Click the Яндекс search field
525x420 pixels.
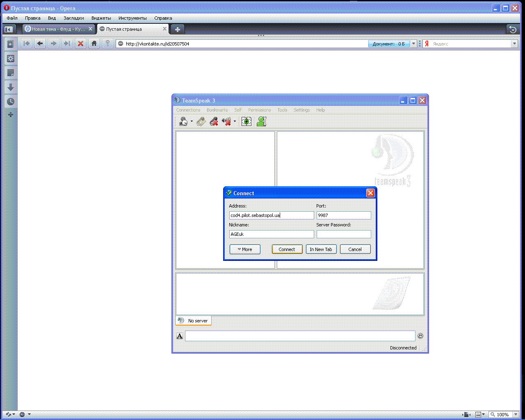pos(470,44)
